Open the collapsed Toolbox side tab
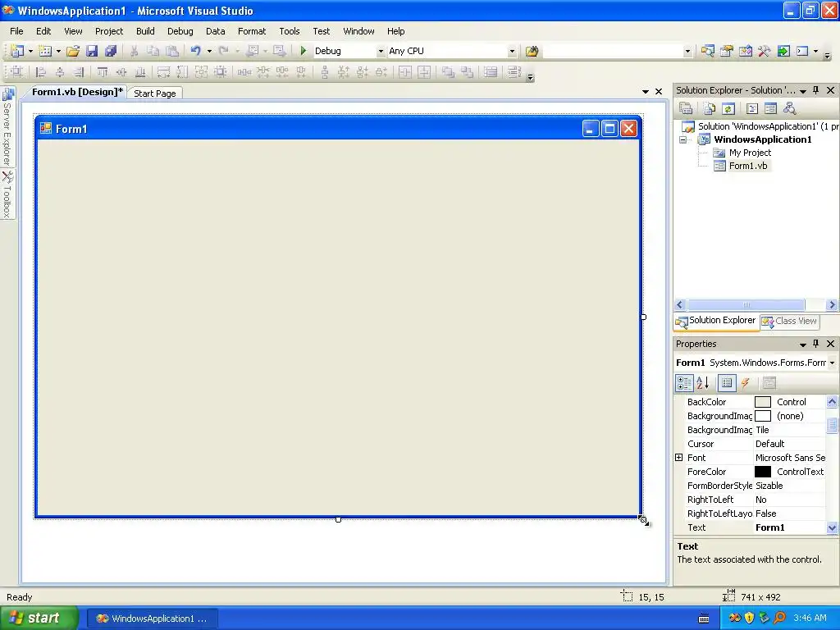840x630 pixels. [7, 194]
